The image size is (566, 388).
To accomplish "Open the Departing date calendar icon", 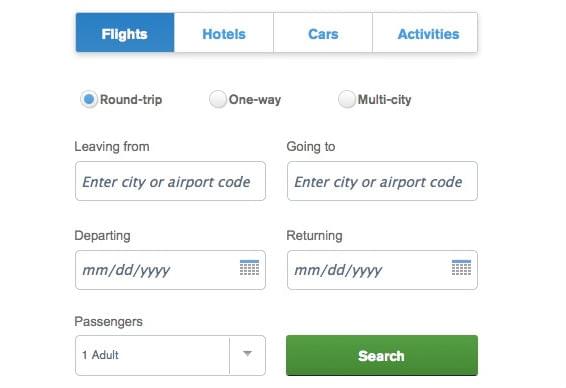I will tap(249, 267).
